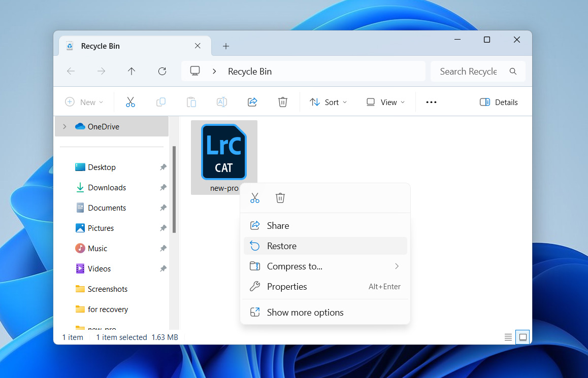This screenshot has height=378, width=588.
Task: Click the scissors icon in the context menu
Action: click(254, 198)
